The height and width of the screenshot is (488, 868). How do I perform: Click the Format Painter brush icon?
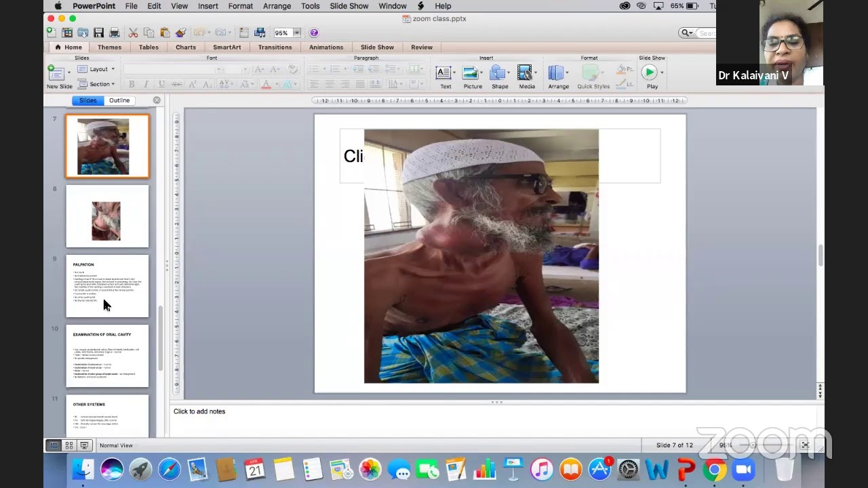point(180,33)
